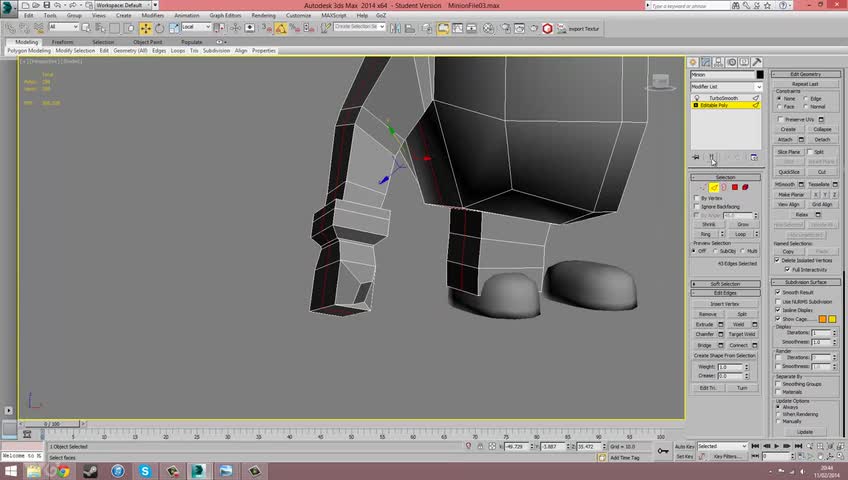Open the Modify command panel tab
848x480 pixels.
pyautogui.click(x=706, y=62)
